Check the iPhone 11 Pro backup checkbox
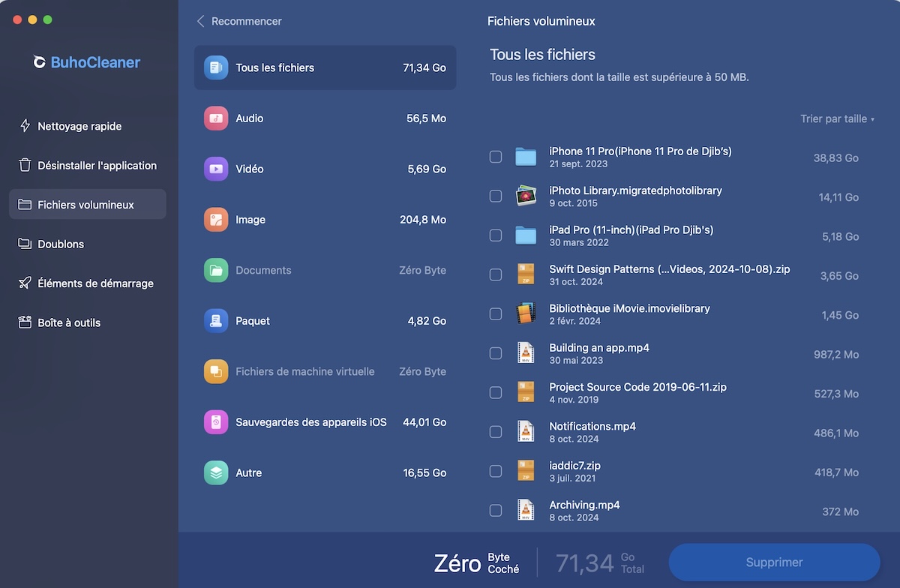 point(496,157)
